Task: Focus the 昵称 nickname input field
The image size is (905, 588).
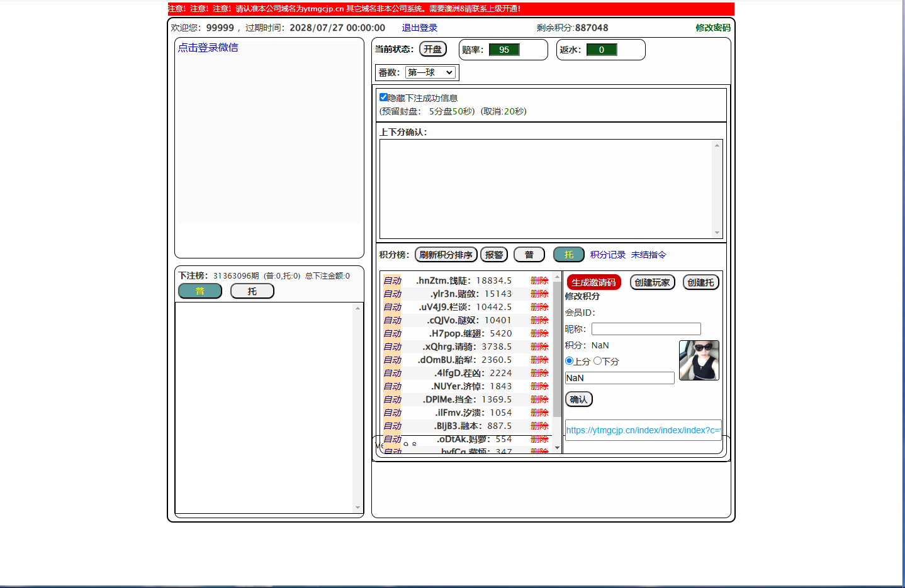Action: 646,329
